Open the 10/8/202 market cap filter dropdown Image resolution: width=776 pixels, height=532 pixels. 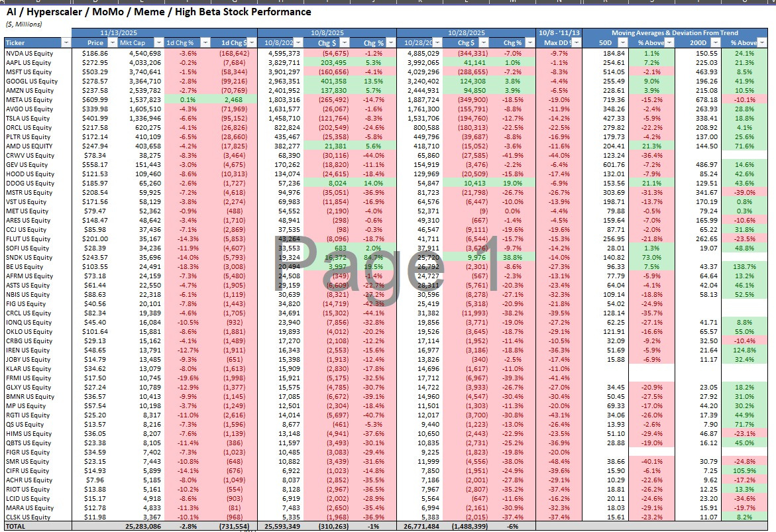298,43
